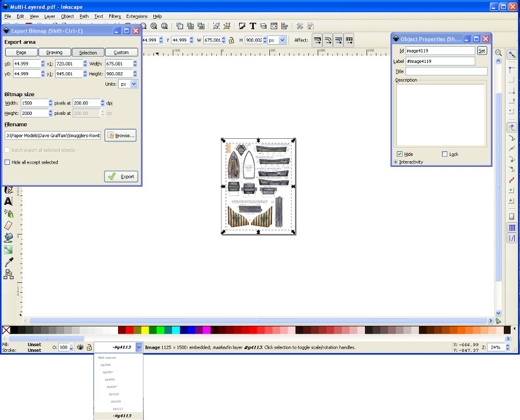Select the Paint Bucket fill tool
Image resolution: width=520 pixels, height=420 pixels.
click(x=8, y=238)
